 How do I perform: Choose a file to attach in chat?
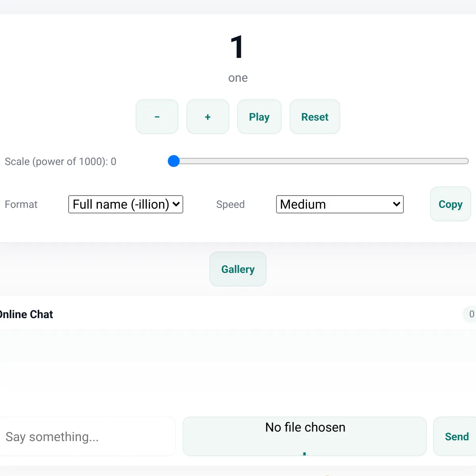click(x=304, y=436)
